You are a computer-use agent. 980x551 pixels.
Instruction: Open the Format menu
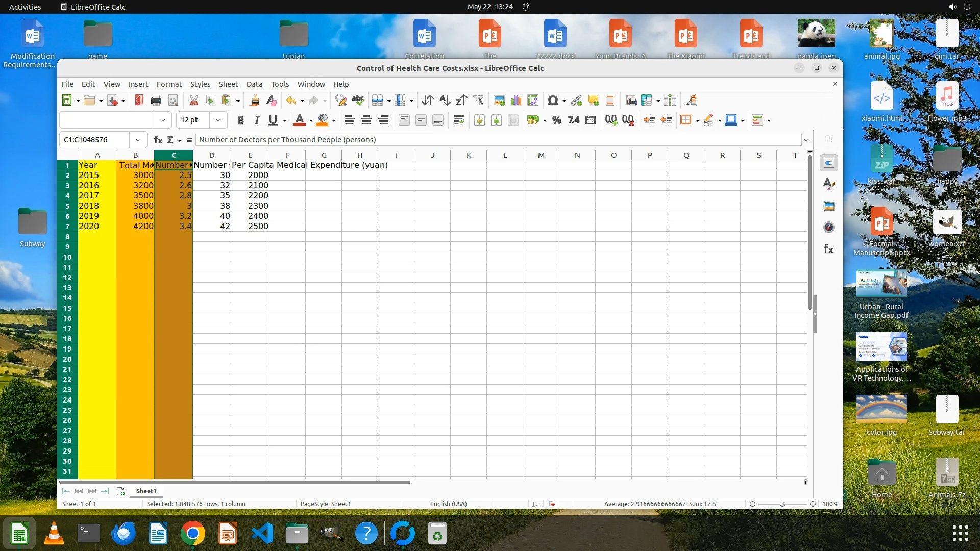pos(169,84)
